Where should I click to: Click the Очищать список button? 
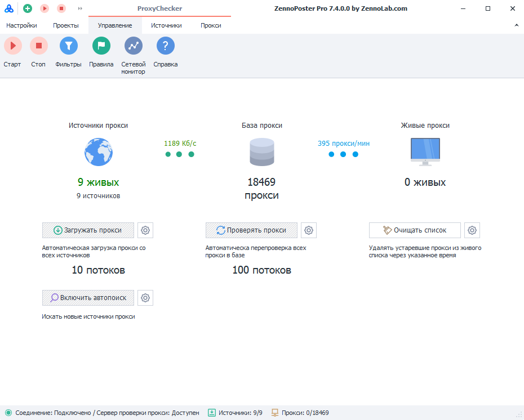415,230
